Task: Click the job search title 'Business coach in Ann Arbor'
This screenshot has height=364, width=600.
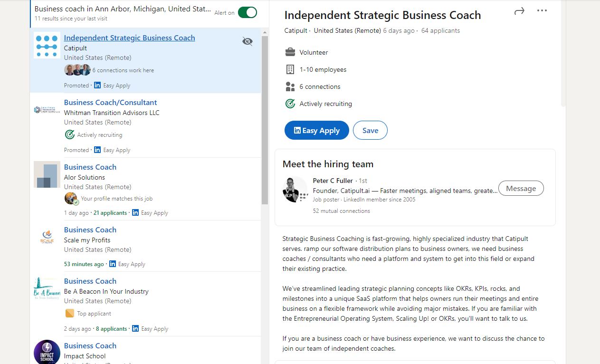Action: coord(123,9)
